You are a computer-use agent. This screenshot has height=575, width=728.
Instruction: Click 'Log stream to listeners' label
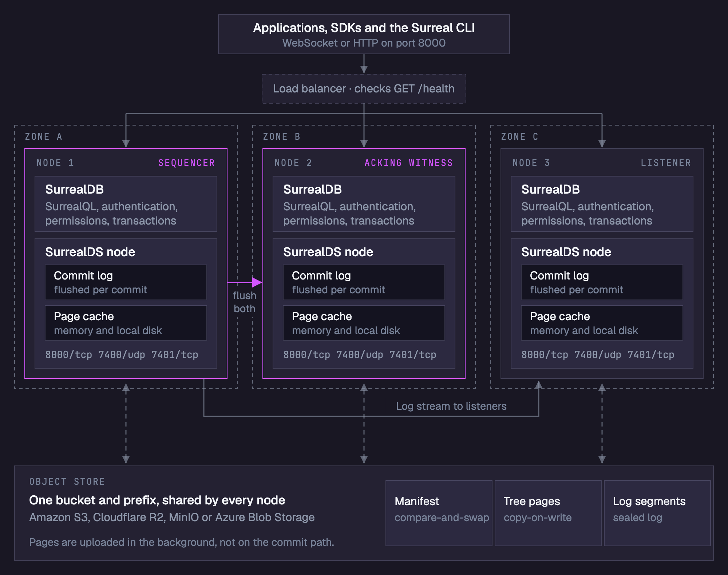tap(451, 406)
